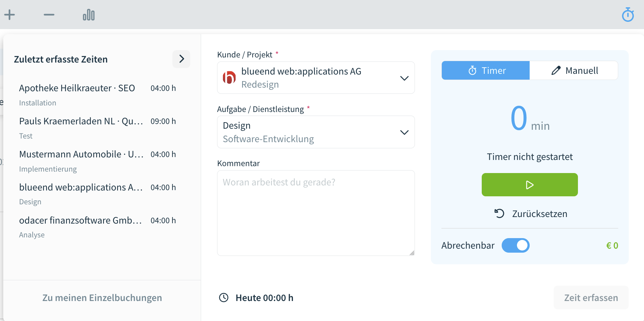Click the € 0 amount
This screenshot has height=321, width=644.
point(612,246)
